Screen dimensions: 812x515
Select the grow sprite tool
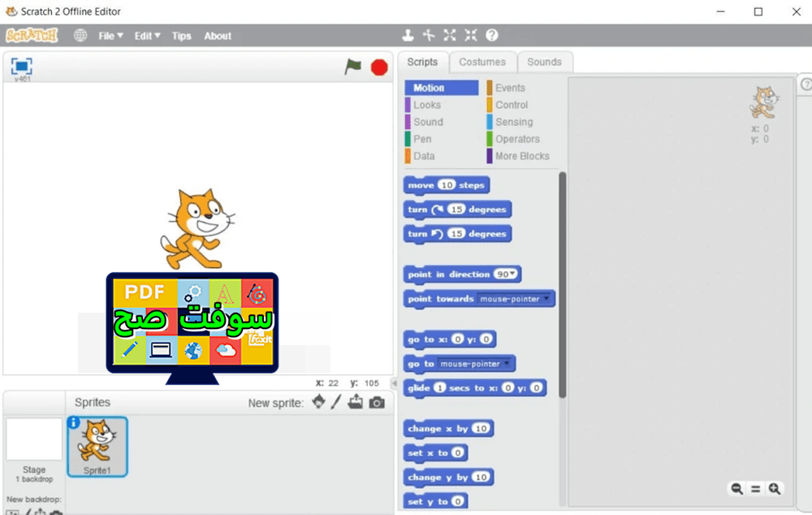[x=450, y=35]
